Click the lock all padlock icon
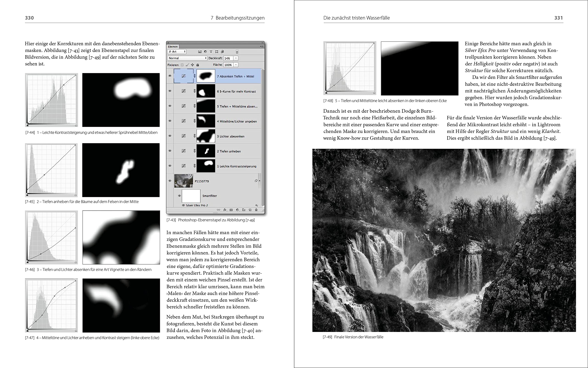Screen dimensions: 588x368 (198, 65)
